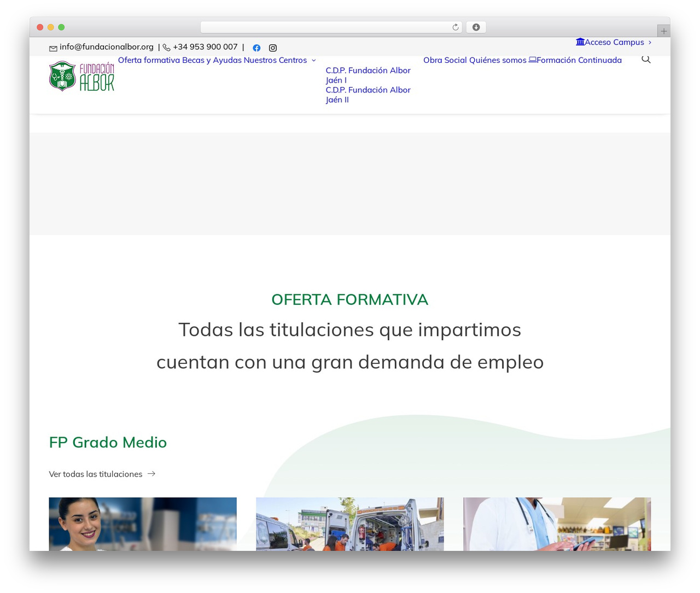700x593 pixels.
Task: Click the phone handset icon
Action: (166, 48)
